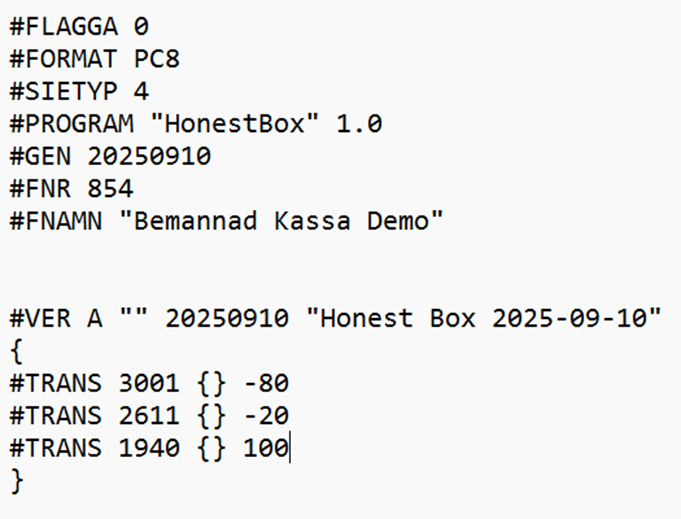Viewport: 681px width, 519px height.
Task: Click the amount -80
Action: tap(266, 384)
